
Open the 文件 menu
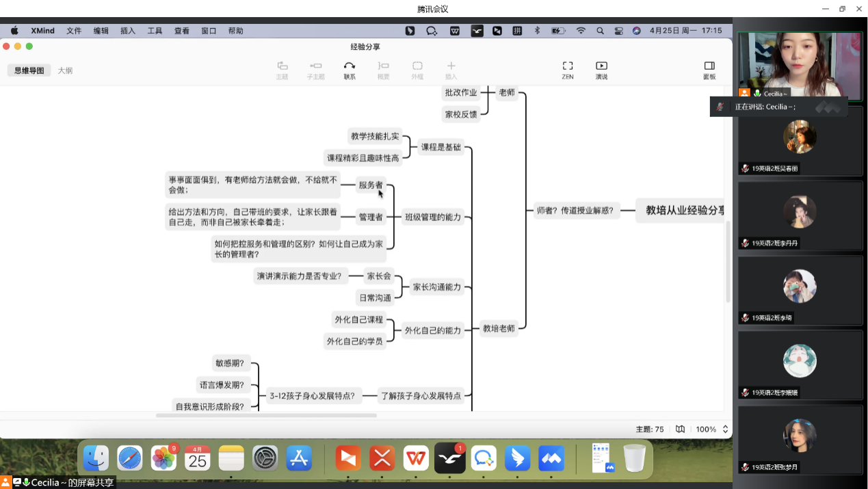(x=74, y=31)
